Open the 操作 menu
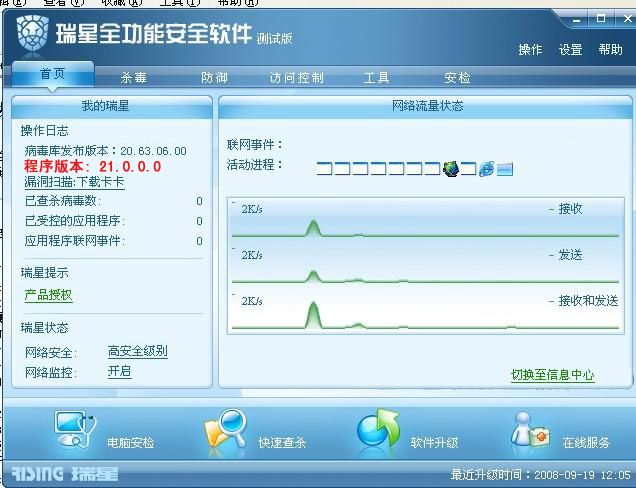 click(530, 49)
